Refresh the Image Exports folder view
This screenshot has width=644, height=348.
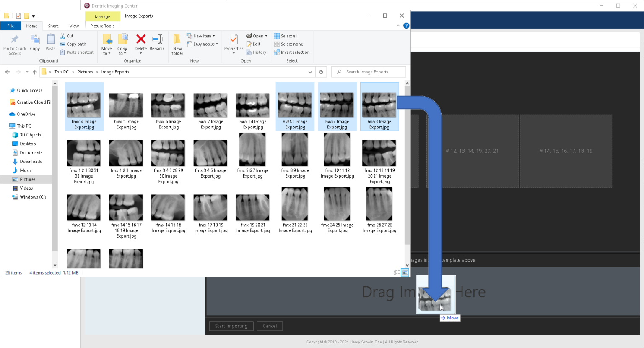(x=321, y=72)
